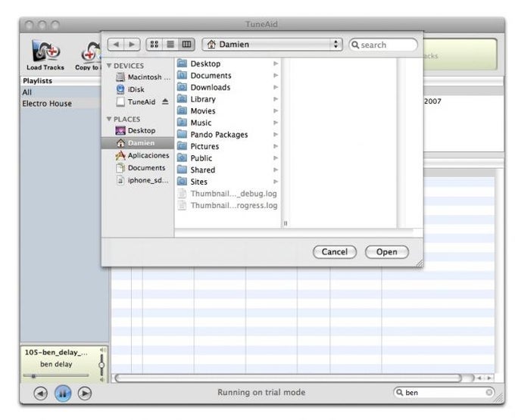Expand Pictures folder row's arrow
The height and width of the screenshot is (420, 515).
[276, 146]
